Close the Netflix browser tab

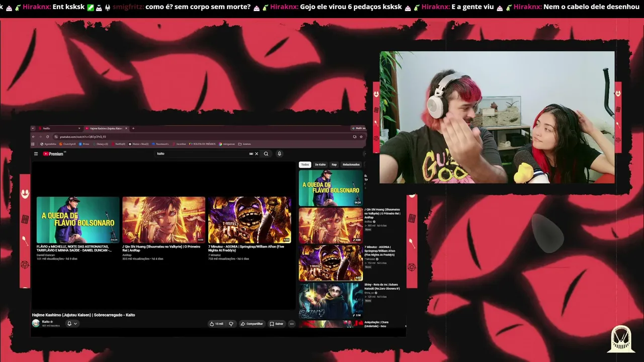coord(80,129)
